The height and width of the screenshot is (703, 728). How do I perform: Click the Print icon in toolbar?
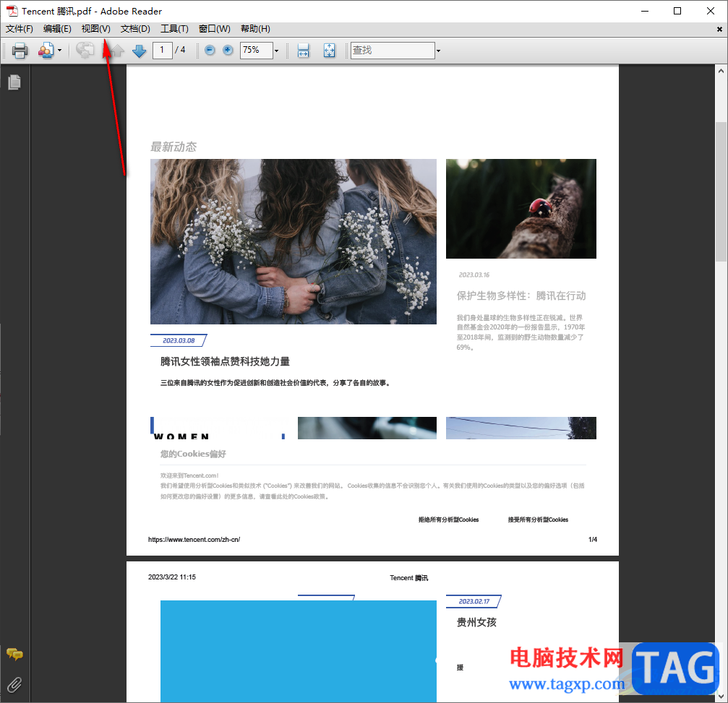(x=20, y=50)
